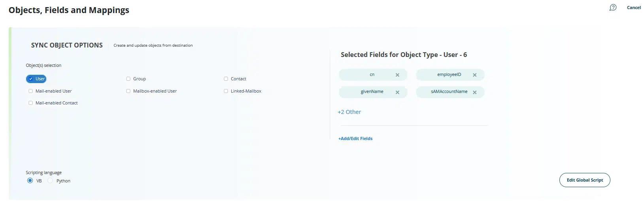The height and width of the screenshot is (201, 644).
Task: Open the +Add/Edit Fields link
Action: pos(355,138)
